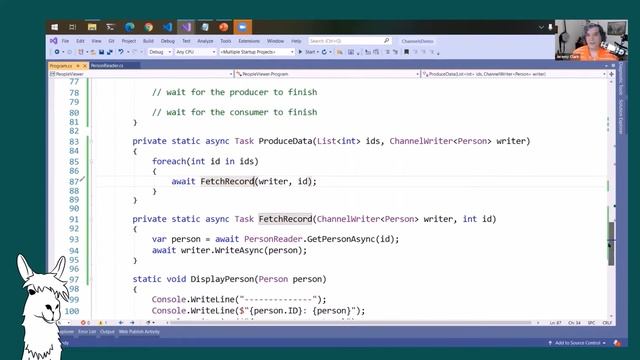Open the Edit menu
The image size is (640, 360).
(x=80, y=41)
